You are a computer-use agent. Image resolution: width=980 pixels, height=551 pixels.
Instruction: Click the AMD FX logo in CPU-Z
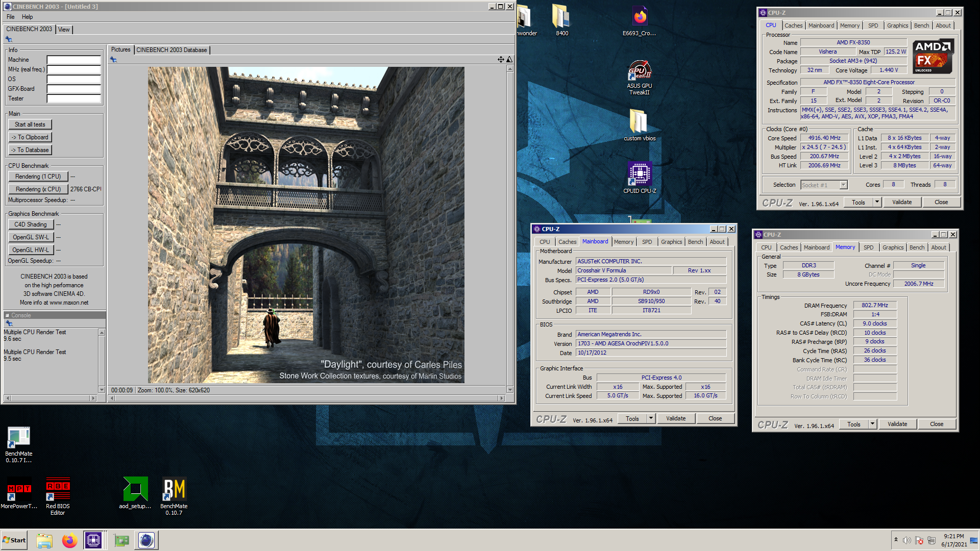pos(933,56)
